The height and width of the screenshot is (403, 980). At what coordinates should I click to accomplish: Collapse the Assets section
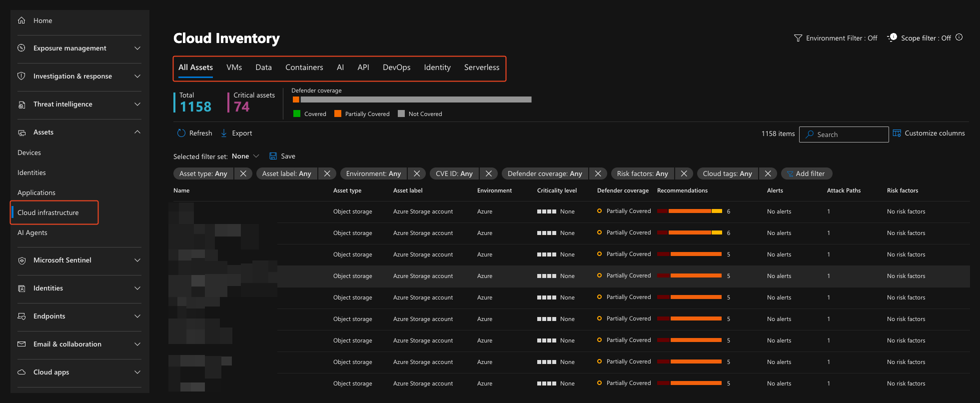click(137, 132)
